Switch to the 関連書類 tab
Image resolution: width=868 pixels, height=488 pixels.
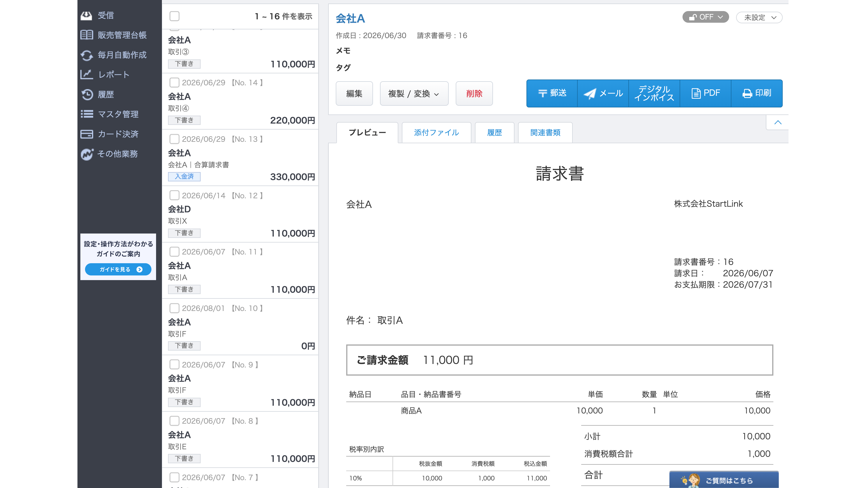tap(545, 132)
